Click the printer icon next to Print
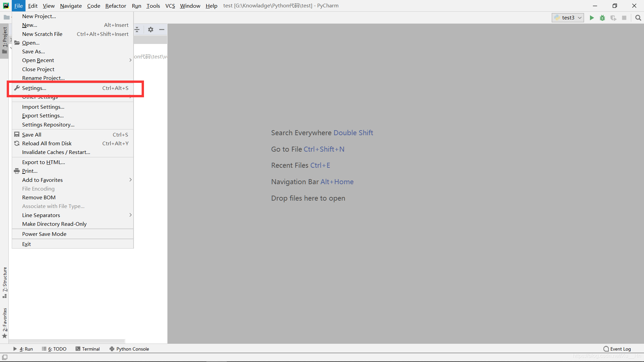The height and width of the screenshot is (362, 644). tap(17, 171)
